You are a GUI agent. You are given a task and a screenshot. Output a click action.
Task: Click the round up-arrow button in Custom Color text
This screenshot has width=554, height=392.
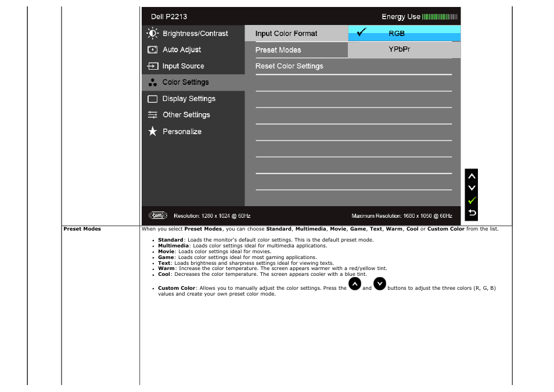355,284
